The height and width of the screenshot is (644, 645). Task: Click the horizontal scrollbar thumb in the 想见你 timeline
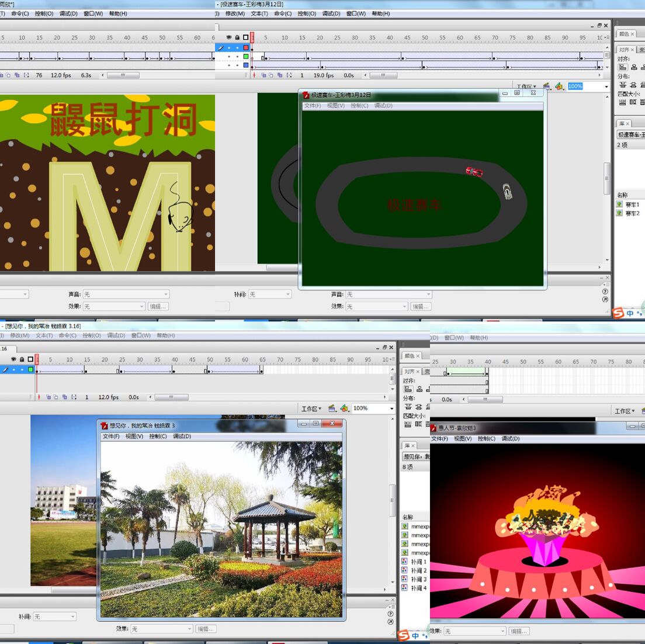171,397
